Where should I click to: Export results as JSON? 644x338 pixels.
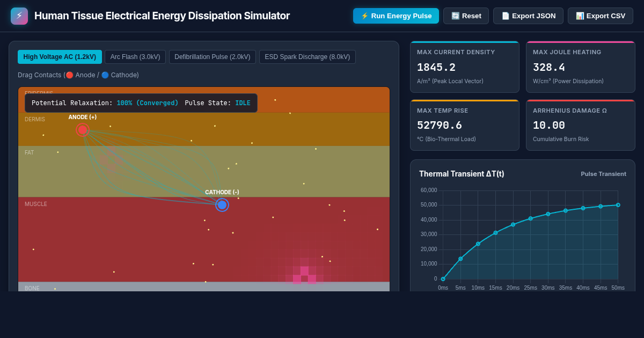pos(528,16)
